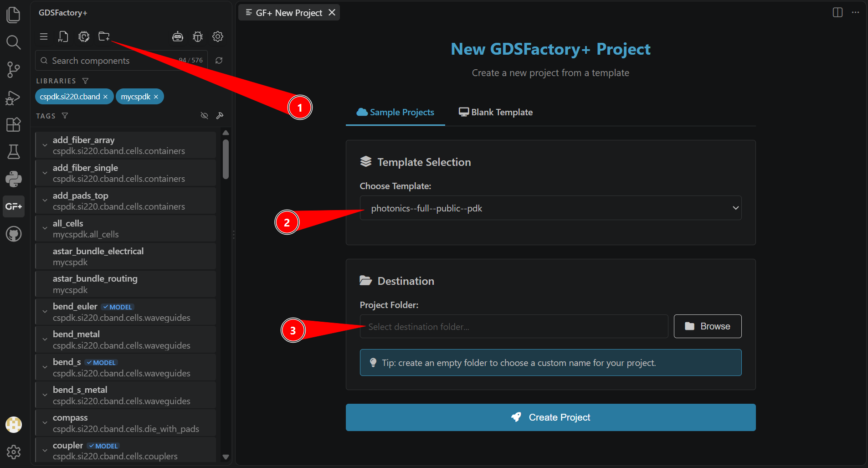The image size is (868, 468).
Task: Switch to the Sample Projects tab
Action: click(395, 112)
